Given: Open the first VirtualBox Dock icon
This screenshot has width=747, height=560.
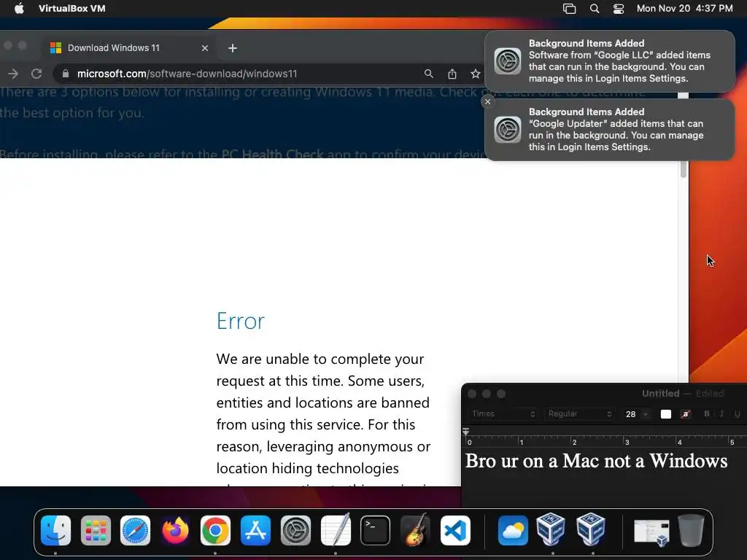Looking at the screenshot, I should pyautogui.click(x=551, y=529).
